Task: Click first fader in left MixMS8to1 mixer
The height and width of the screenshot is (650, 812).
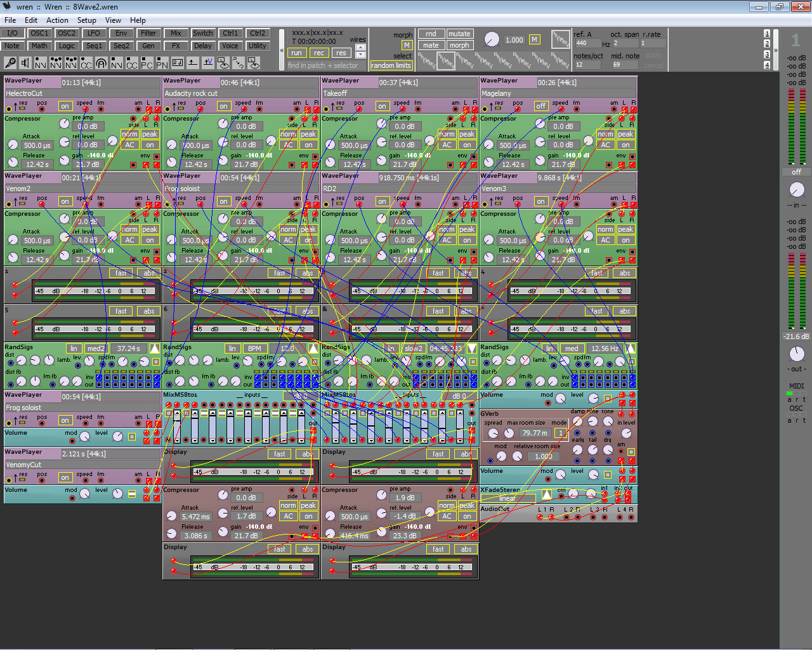Action: pos(177,425)
